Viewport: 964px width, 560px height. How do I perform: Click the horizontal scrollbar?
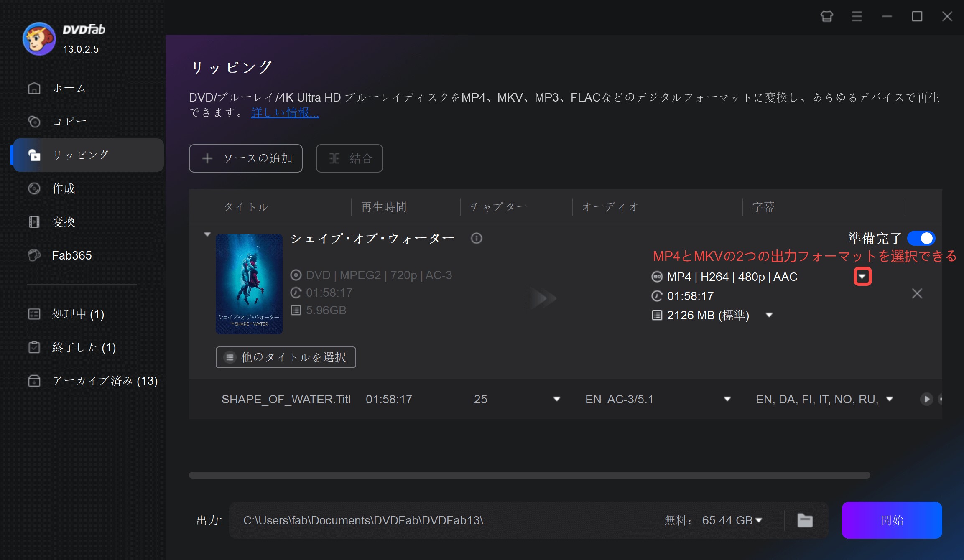pyautogui.click(x=529, y=475)
